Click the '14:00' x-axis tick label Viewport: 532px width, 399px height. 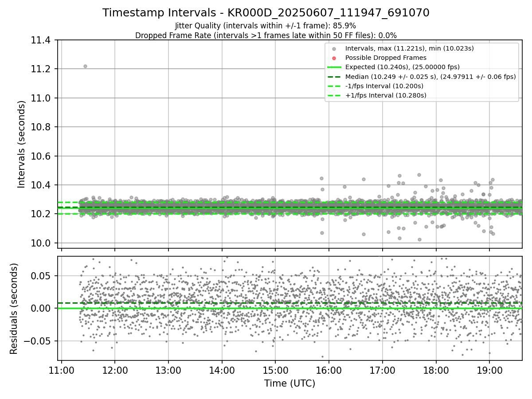[222, 370]
